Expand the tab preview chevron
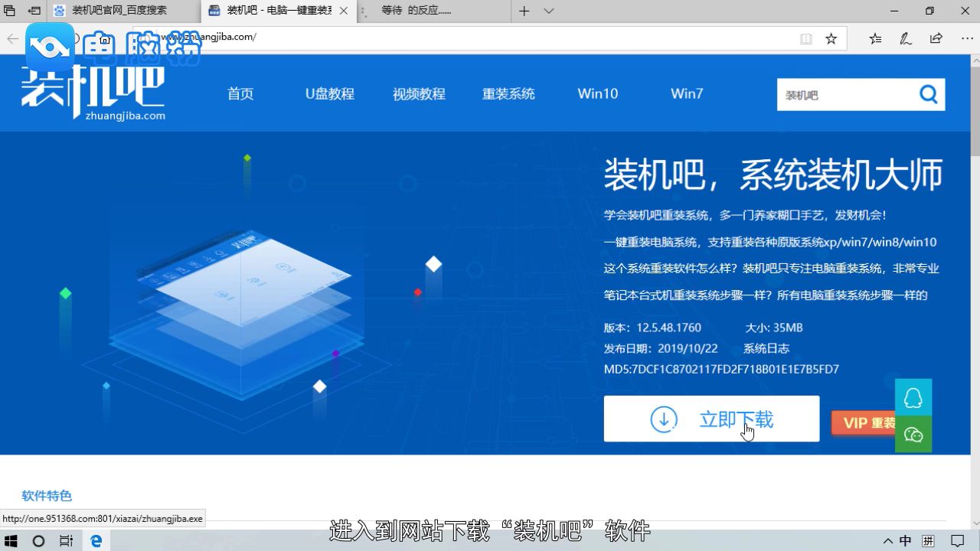This screenshot has height=551, width=980. (549, 11)
